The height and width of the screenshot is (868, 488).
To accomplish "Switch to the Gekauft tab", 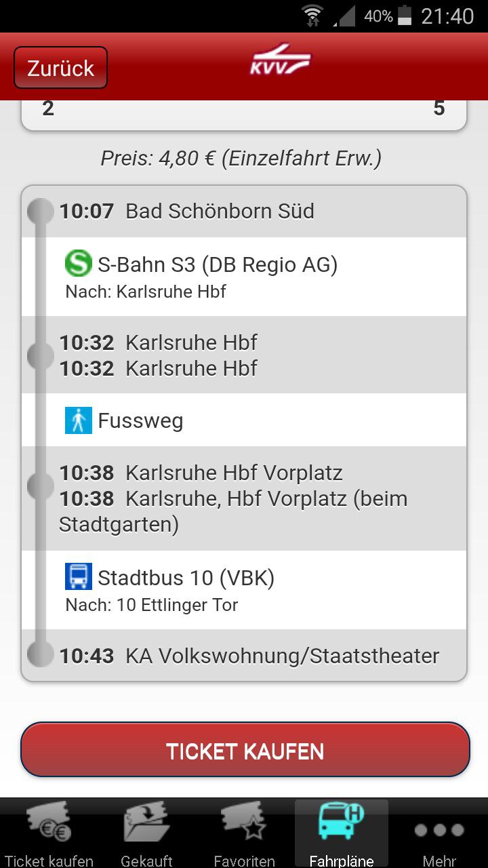I will pyautogui.click(x=146, y=834).
